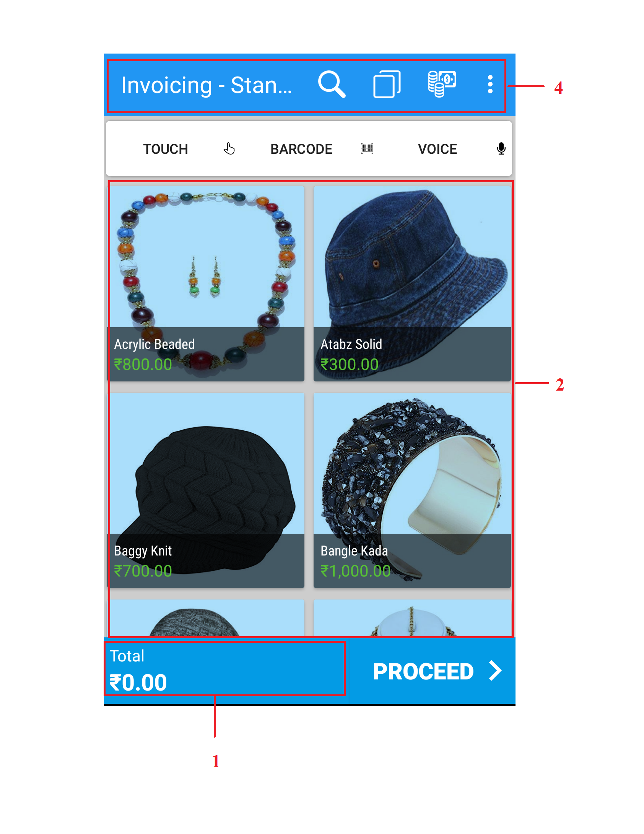Switch to BARCODE input mode

(x=301, y=149)
